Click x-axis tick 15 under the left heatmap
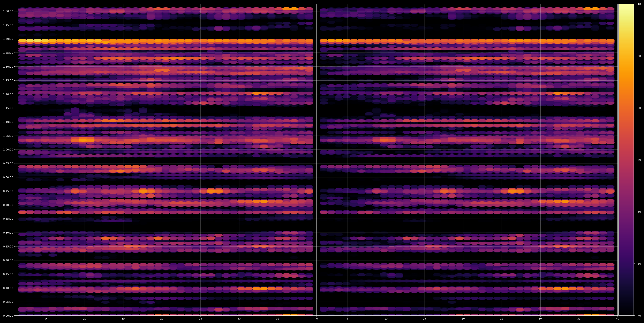This screenshot has width=644, height=323. pyautogui.click(x=123, y=319)
